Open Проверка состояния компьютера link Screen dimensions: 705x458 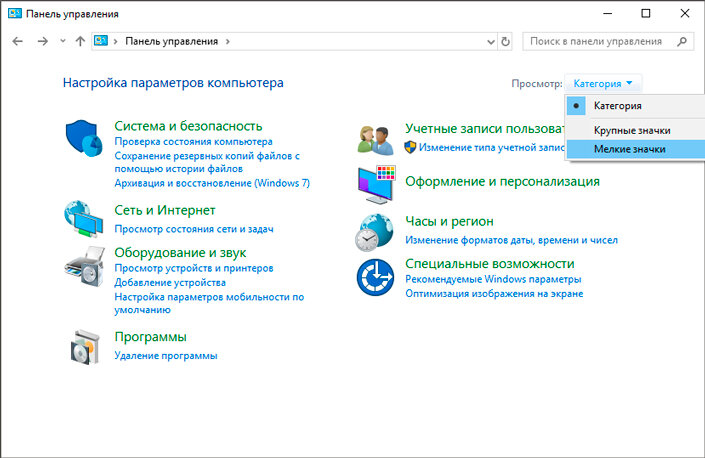click(x=193, y=142)
